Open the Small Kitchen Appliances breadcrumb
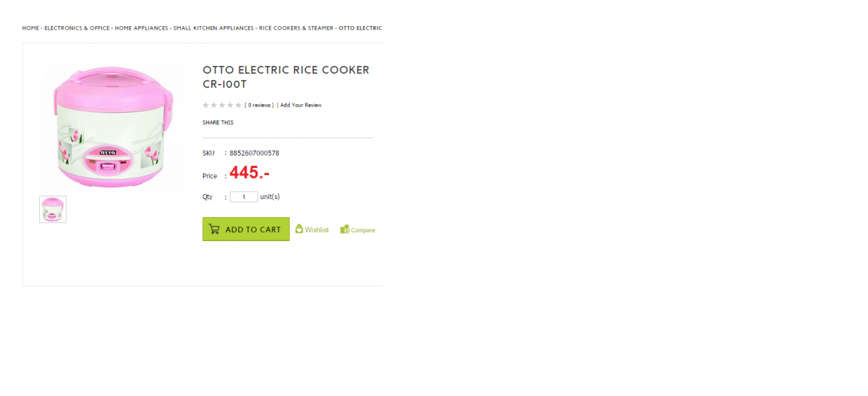 pos(213,28)
